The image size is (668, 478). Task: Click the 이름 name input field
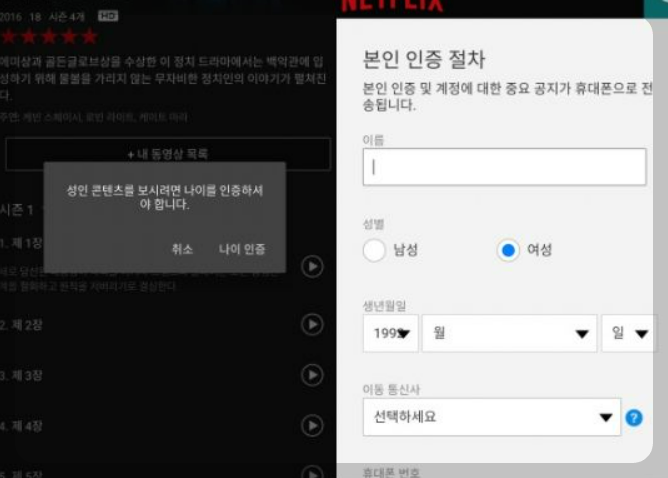pyautogui.click(x=504, y=167)
